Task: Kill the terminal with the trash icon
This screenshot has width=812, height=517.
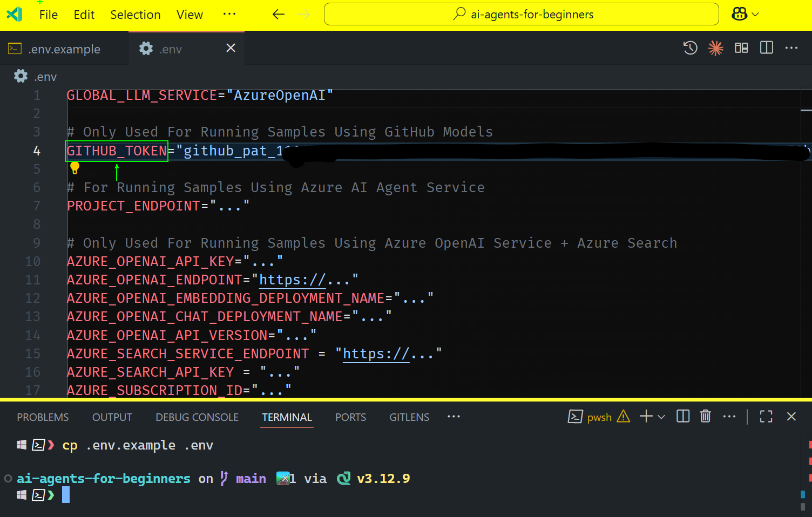Action: pos(705,416)
